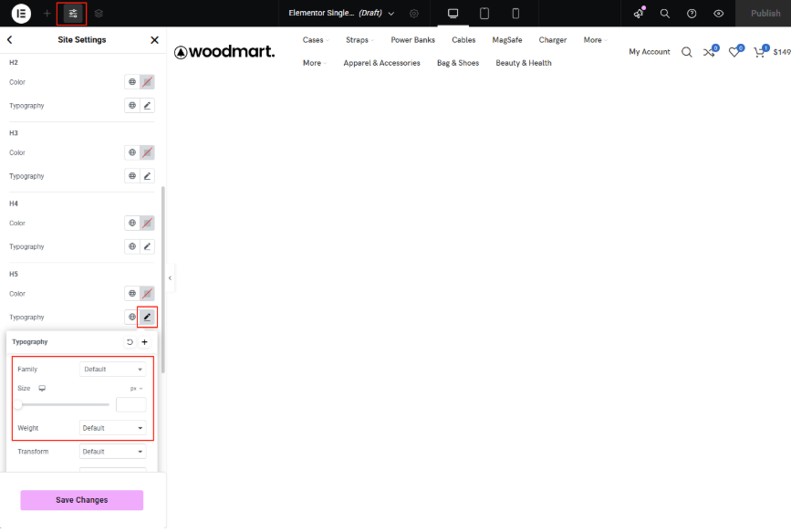Switch to desktop responsive view

453,14
